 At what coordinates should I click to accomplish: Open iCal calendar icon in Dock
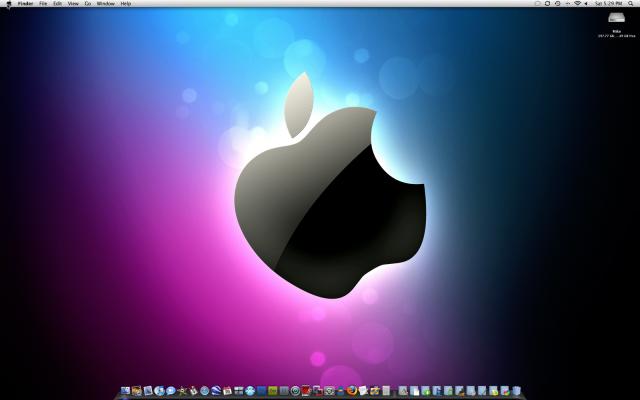227,391
